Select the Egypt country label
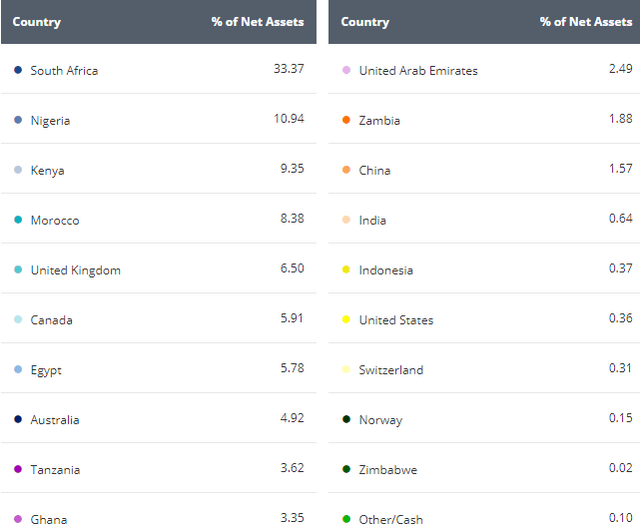 (x=46, y=370)
